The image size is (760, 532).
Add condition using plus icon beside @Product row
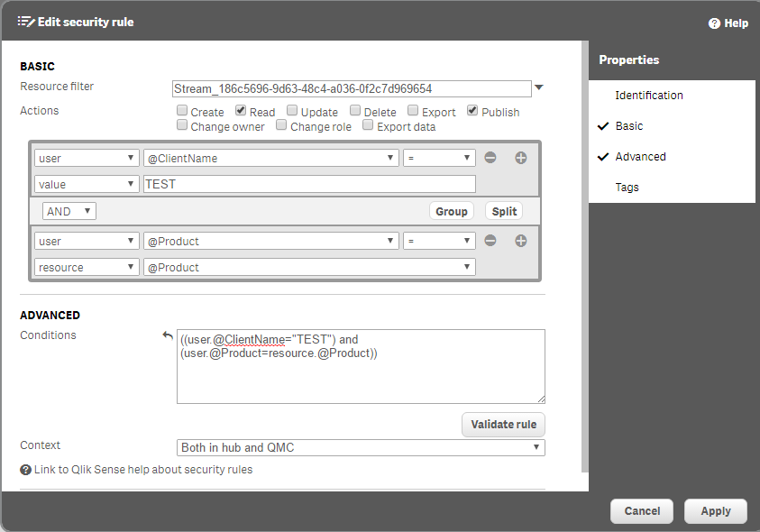tap(520, 241)
